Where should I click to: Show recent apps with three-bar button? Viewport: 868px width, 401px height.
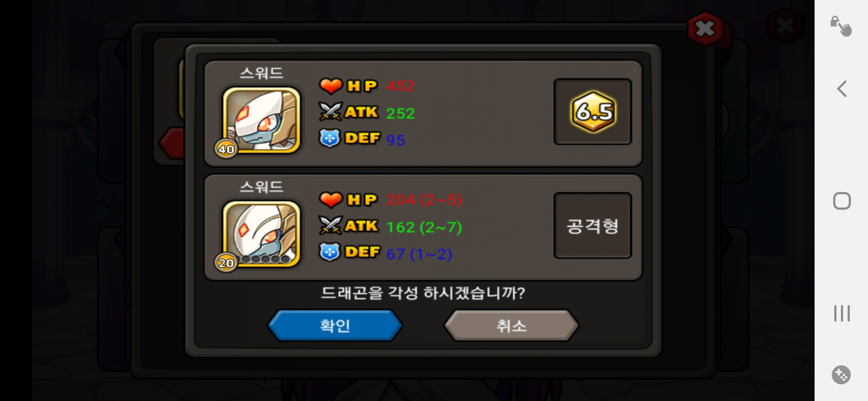(842, 313)
